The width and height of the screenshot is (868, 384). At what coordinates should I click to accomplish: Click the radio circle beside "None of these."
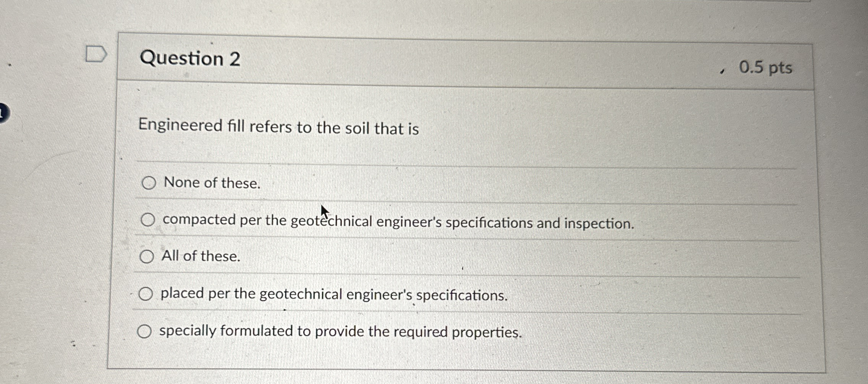(148, 183)
